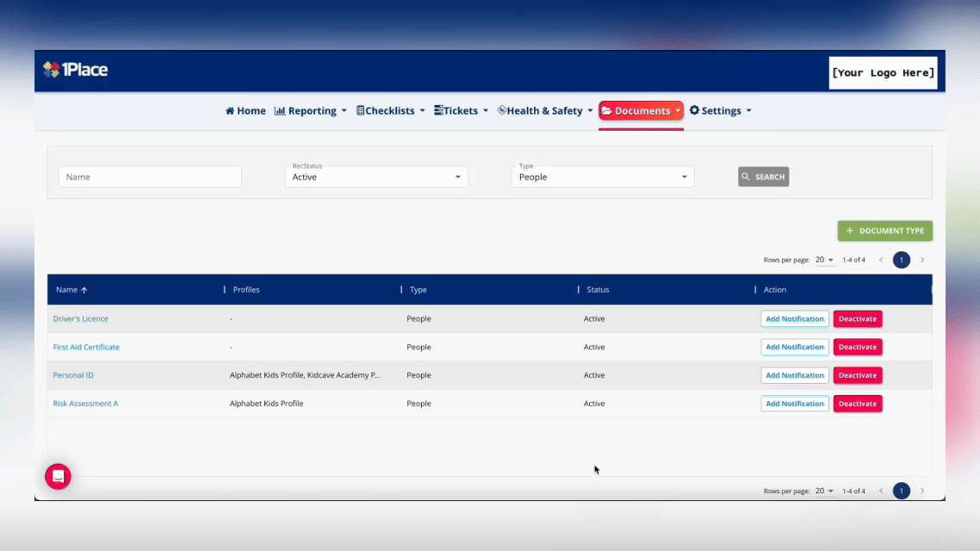The height and width of the screenshot is (551, 980).
Task: Deactivate the Personal ID document type
Action: click(x=858, y=375)
